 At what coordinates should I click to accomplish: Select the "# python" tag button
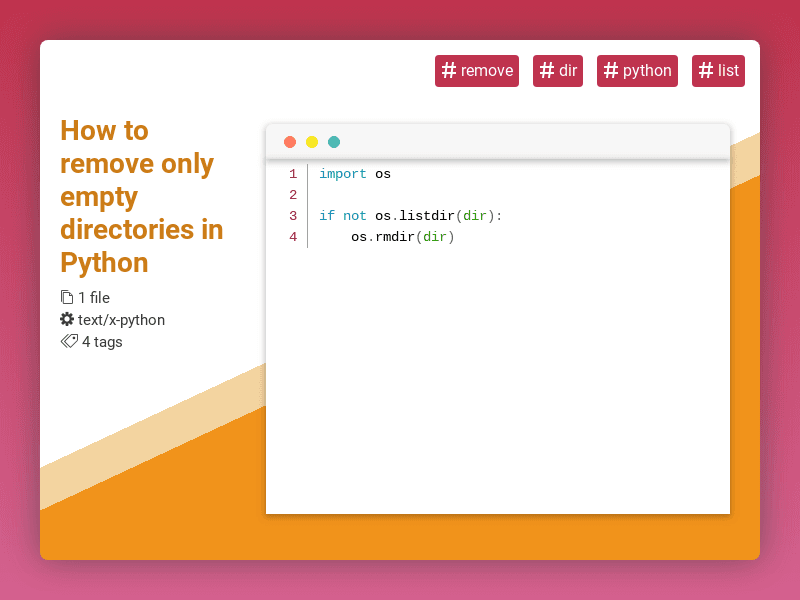click(637, 71)
